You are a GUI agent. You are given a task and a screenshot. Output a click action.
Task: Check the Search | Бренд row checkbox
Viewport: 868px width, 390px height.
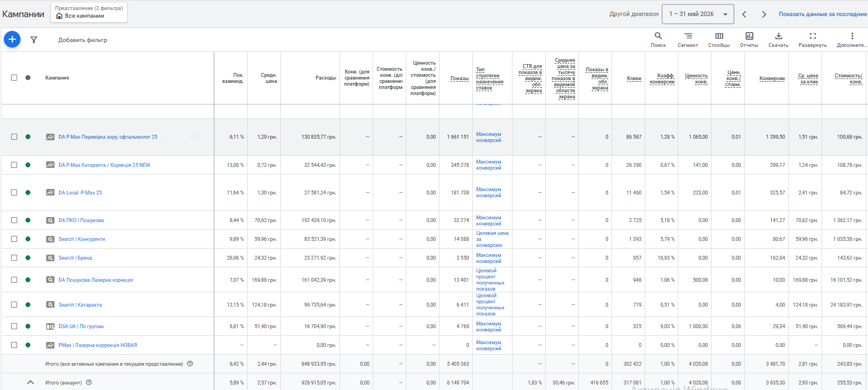click(14, 258)
